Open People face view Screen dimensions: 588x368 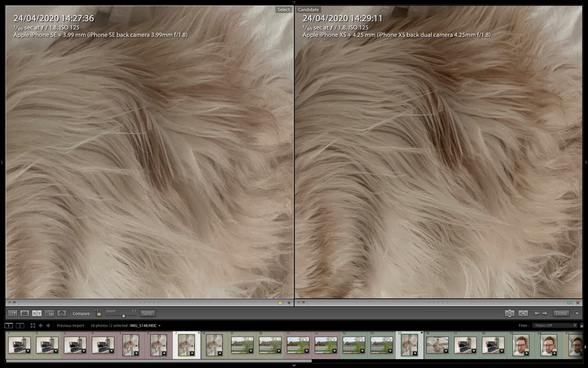pos(62,313)
